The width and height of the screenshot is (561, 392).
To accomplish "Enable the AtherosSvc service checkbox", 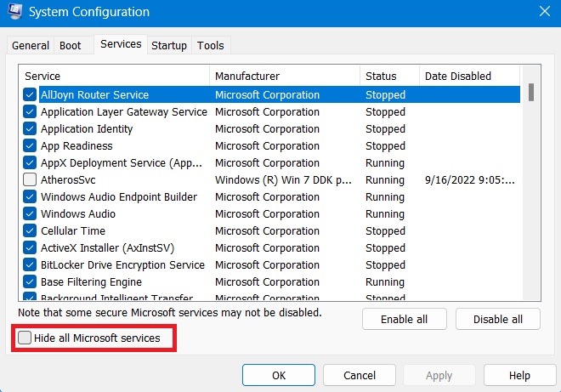I will point(30,179).
